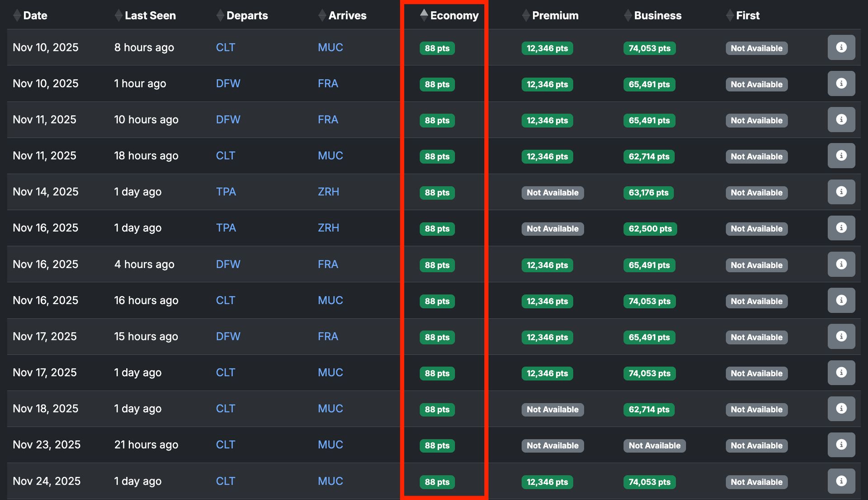Sort table by Departs column
The width and height of the screenshot is (868, 500).
(247, 15)
